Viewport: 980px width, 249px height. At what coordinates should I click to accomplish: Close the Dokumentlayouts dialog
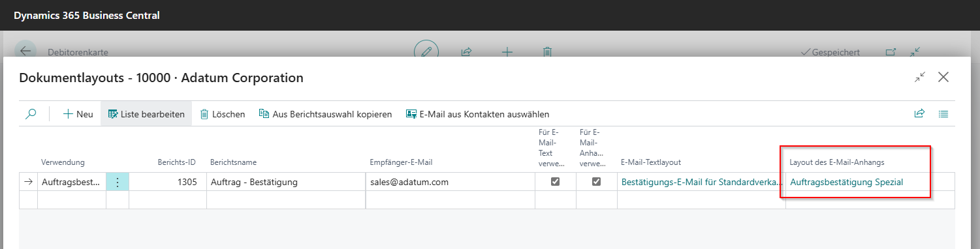point(943,77)
